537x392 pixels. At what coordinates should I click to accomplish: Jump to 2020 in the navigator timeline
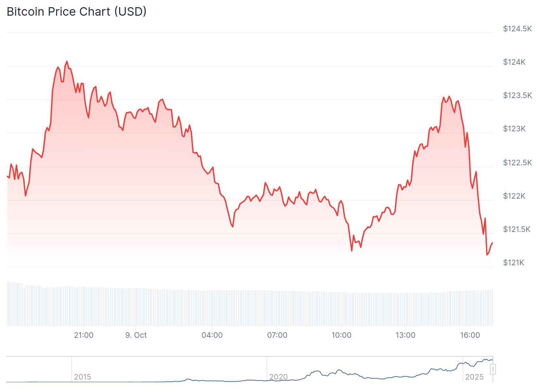tap(278, 377)
